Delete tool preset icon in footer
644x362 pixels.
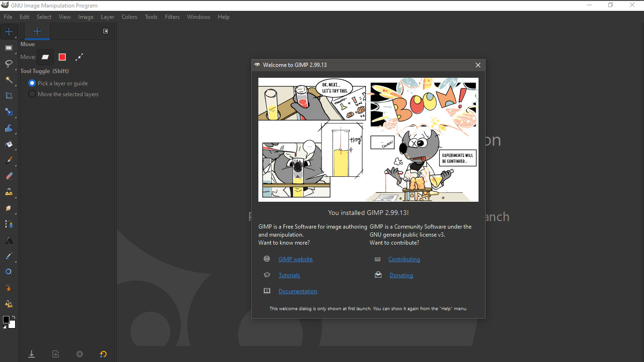[80, 354]
